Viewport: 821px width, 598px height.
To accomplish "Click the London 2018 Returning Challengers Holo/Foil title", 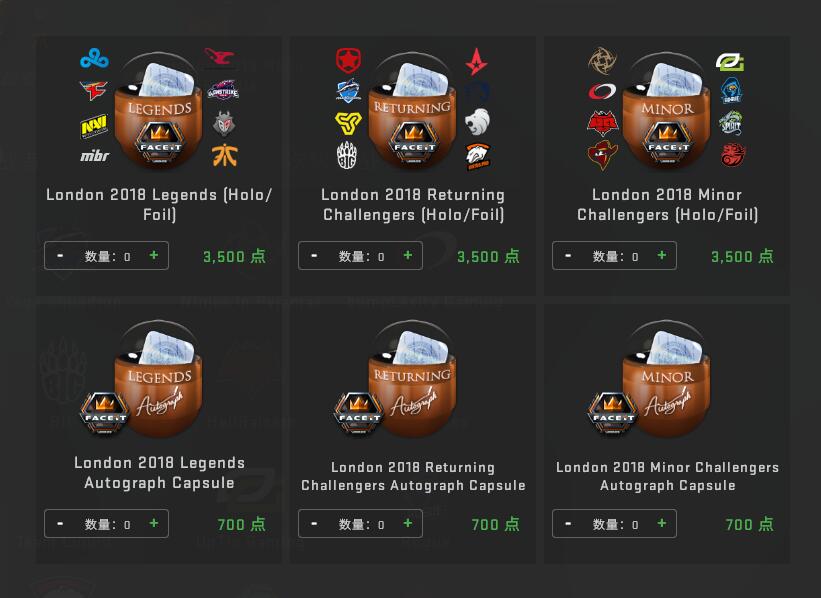I will coord(413,205).
